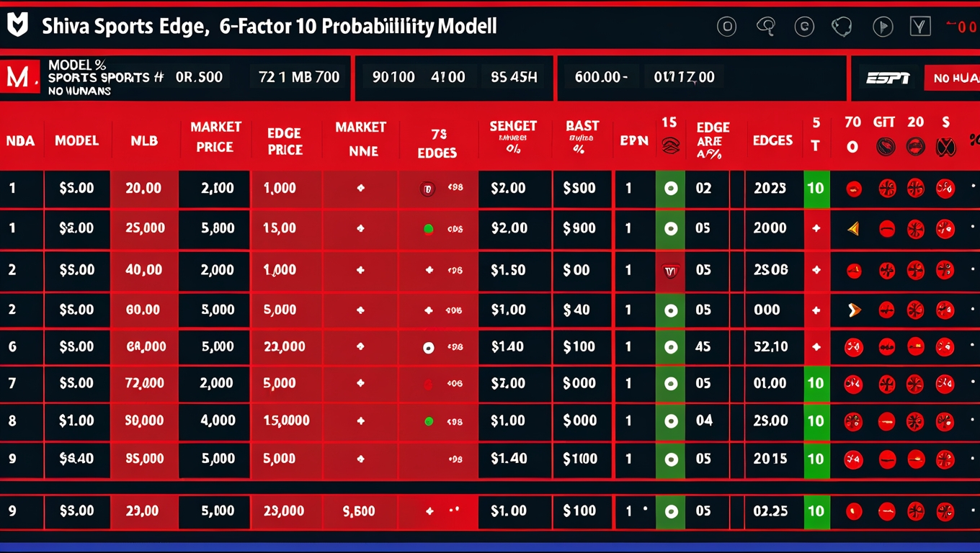Click the orange chevron icon in the 000 row
Screen dimensions: 980x553
coord(854,310)
